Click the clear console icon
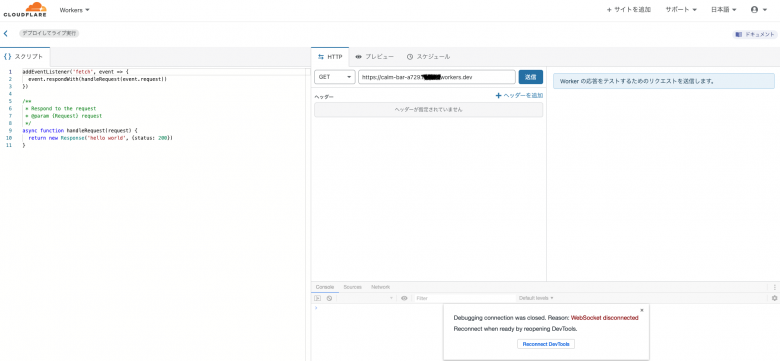 (329, 298)
